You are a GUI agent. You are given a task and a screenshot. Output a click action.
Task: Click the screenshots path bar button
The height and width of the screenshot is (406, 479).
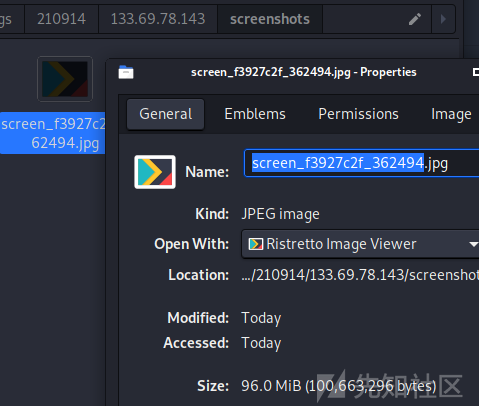pyautogui.click(x=270, y=19)
